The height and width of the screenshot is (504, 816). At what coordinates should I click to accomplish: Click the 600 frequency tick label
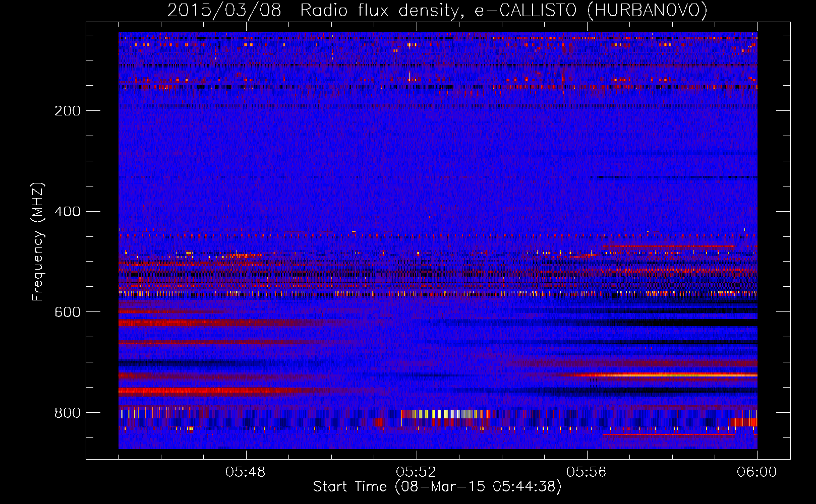(68, 312)
